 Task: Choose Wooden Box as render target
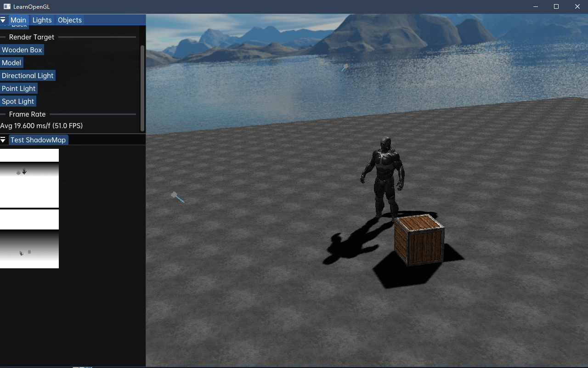pos(22,50)
